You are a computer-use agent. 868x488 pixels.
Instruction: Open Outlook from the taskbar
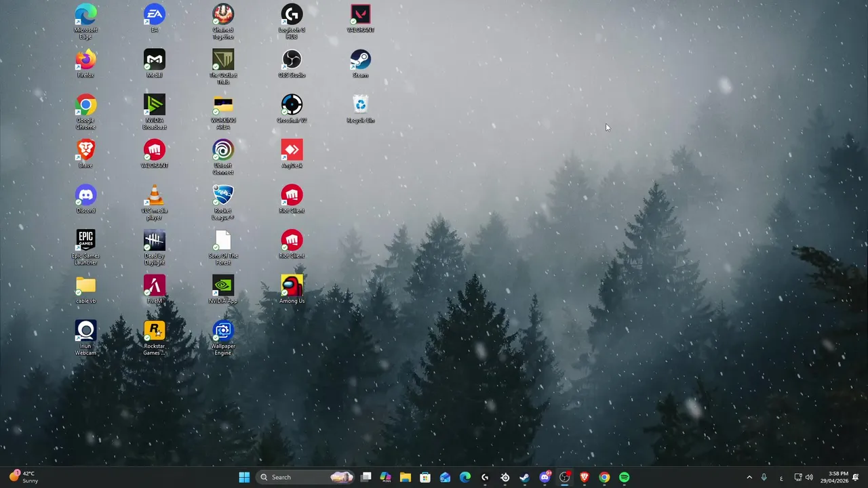(445, 477)
